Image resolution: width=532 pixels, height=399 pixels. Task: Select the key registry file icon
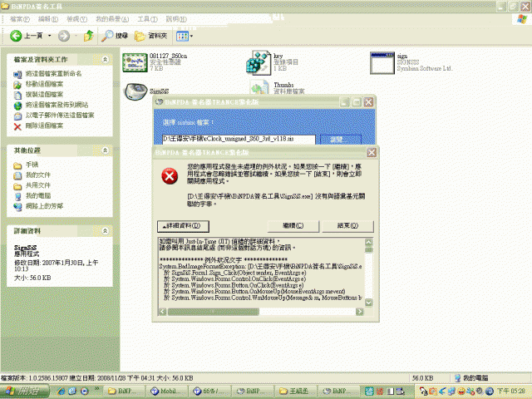(259, 63)
